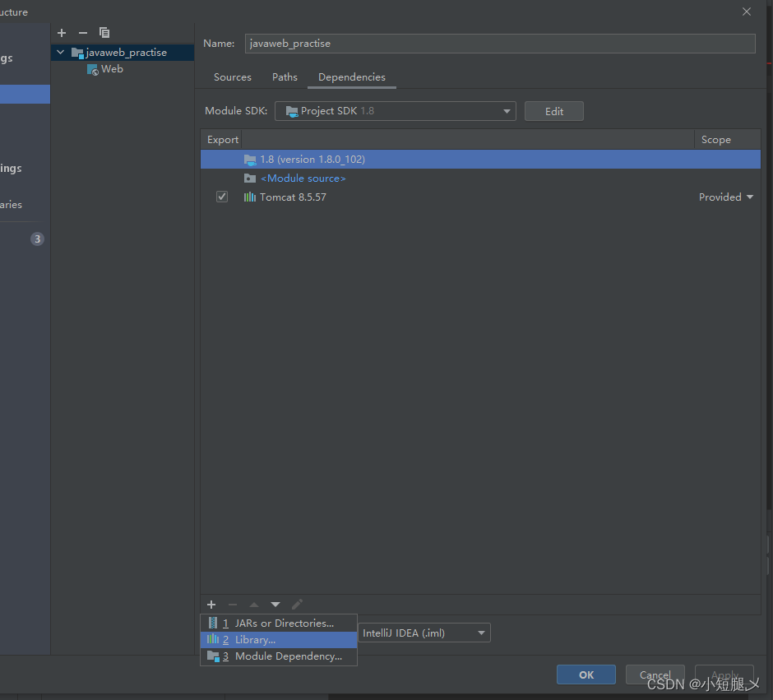Move dependency down with arrow icon

(275, 605)
